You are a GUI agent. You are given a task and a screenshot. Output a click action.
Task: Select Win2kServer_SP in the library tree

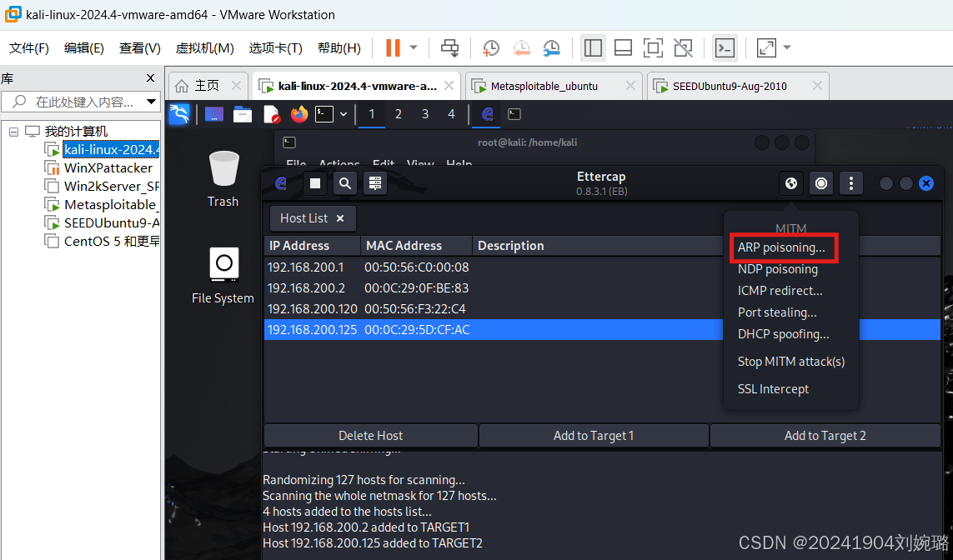(111, 186)
